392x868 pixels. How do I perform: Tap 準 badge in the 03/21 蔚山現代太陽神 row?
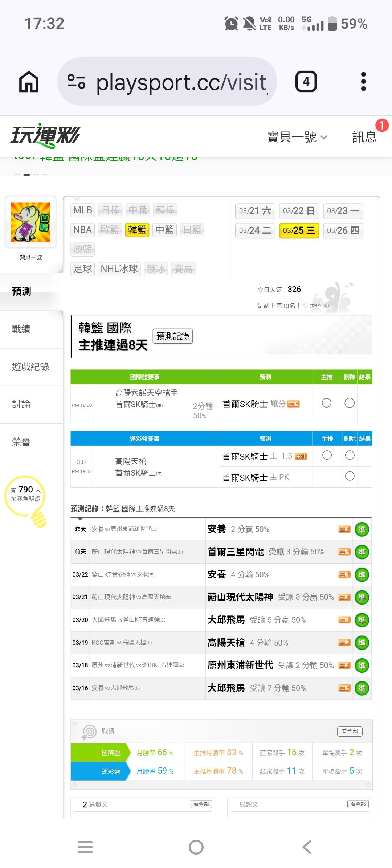click(362, 597)
